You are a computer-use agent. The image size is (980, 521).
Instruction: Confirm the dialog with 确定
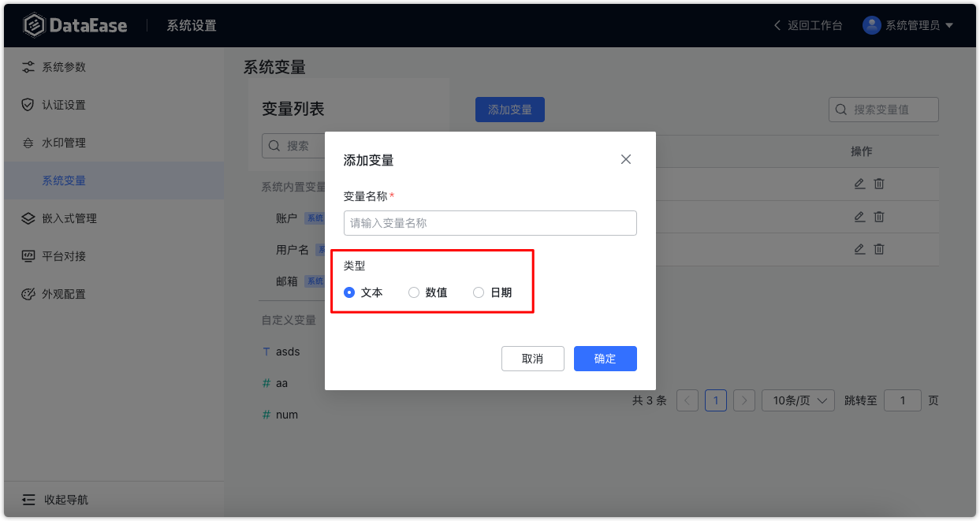click(x=605, y=359)
